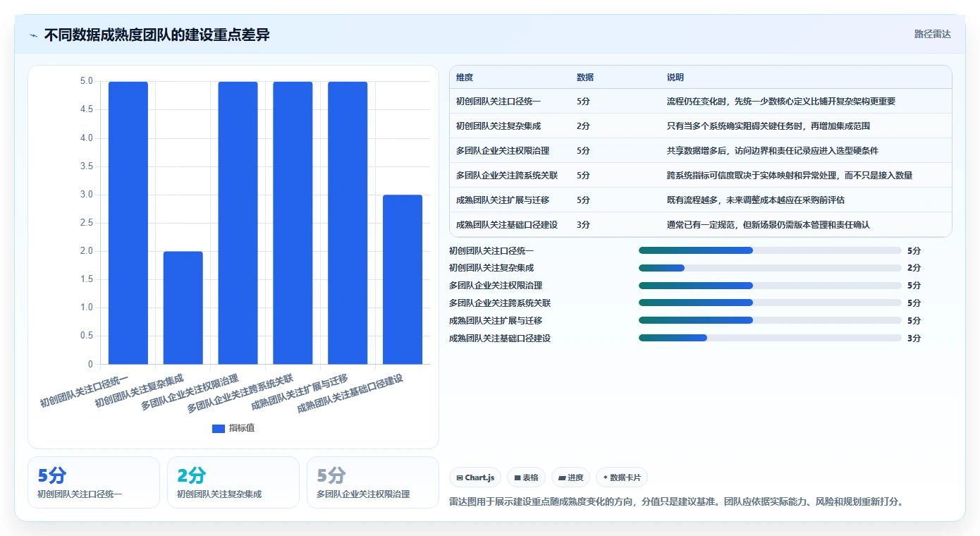
Task: Click progress list label 成熟团队关注扩展与迁移
Action: tap(496, 321)
